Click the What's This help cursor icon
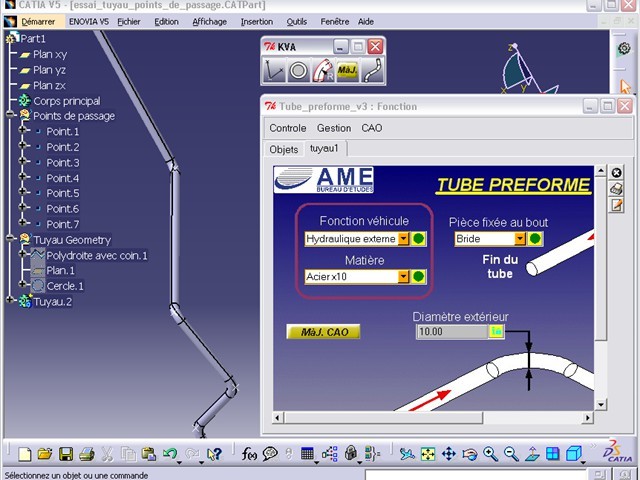The width and height of the screenshot is (640, 480). (x=214, y=454)
